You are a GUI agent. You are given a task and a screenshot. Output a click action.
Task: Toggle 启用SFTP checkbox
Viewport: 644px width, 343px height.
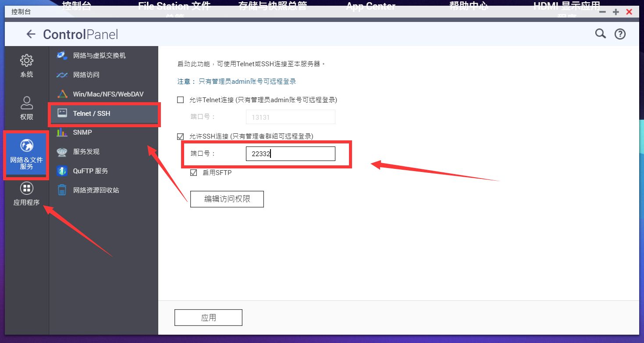[193, 173]
